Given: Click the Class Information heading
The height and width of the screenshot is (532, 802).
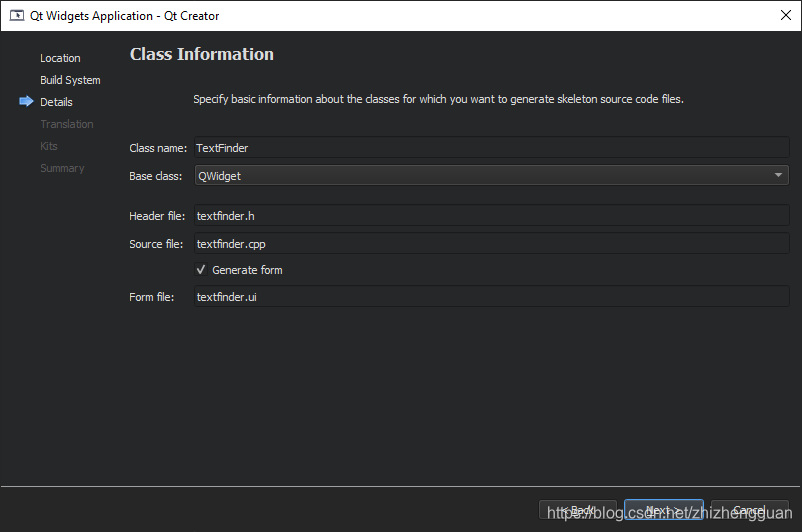Looking at the screenshot, I should [202, 54].
